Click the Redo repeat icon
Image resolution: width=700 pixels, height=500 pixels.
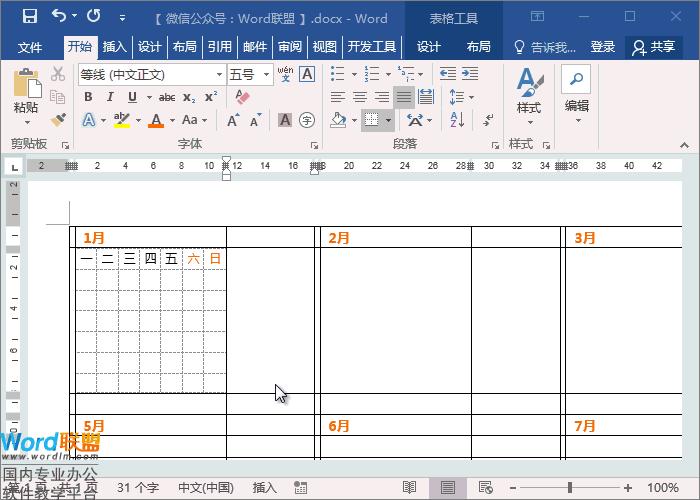point(94,16)
